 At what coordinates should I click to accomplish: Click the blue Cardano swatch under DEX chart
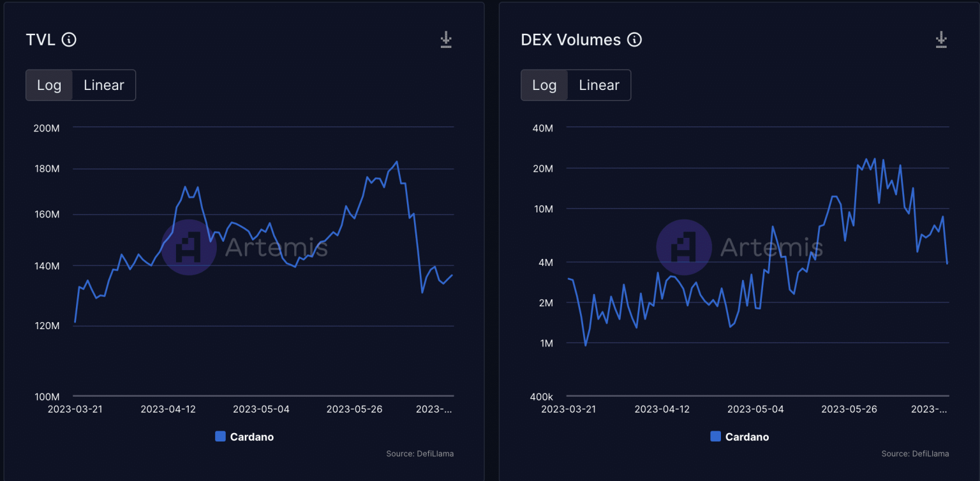tap(715, 437)
